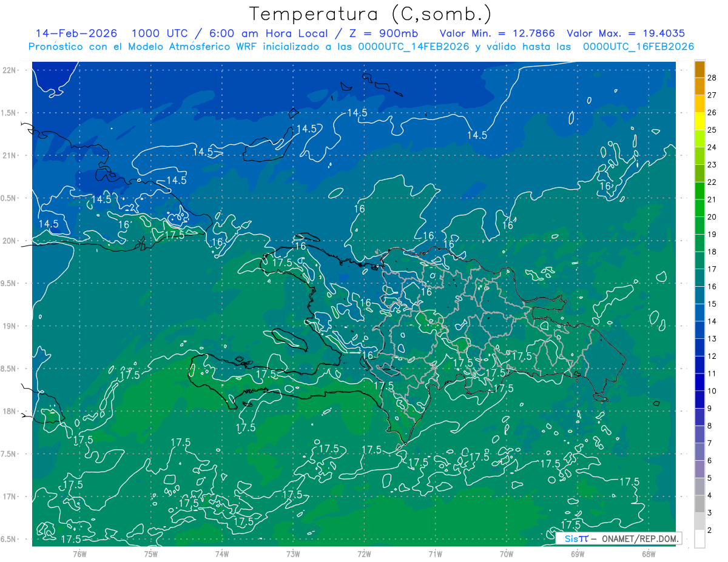Click the "22N" latitude axis label

(x=10, y=70)
